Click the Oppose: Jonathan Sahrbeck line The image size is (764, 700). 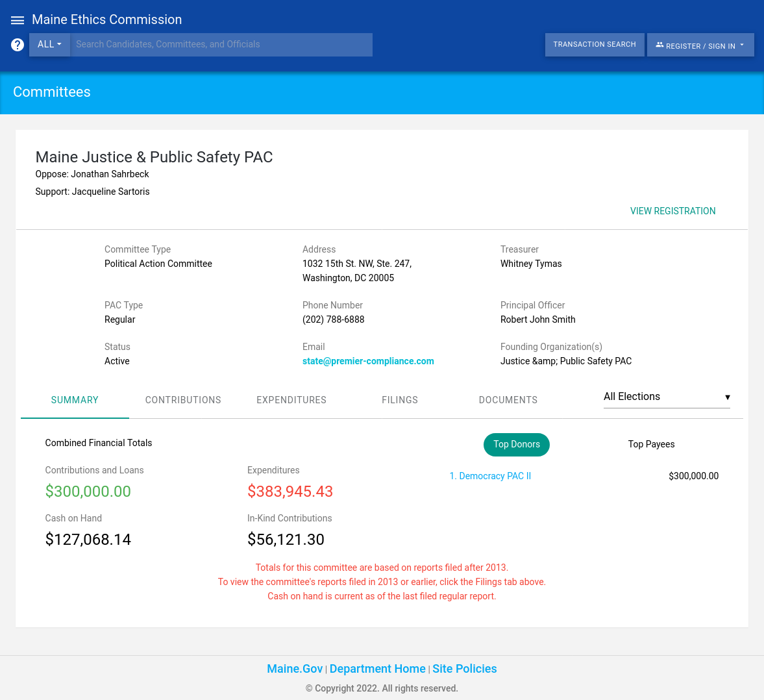[92, 174]
